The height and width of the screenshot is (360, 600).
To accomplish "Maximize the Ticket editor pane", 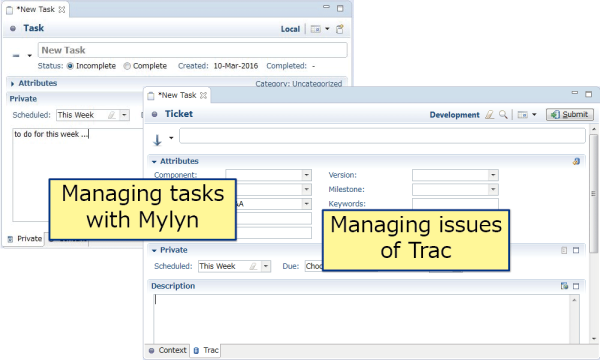I will (589, 94).
